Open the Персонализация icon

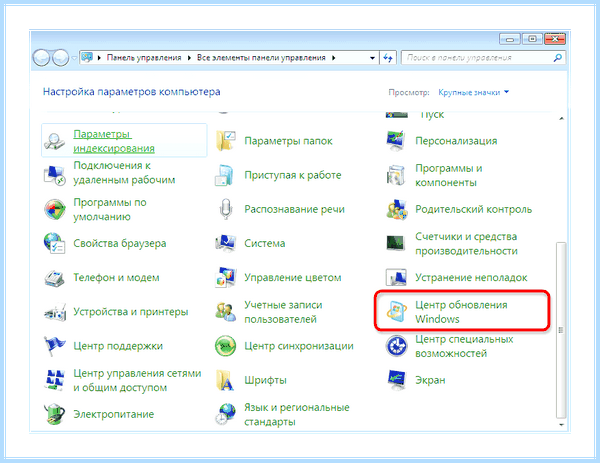point(396,141)
